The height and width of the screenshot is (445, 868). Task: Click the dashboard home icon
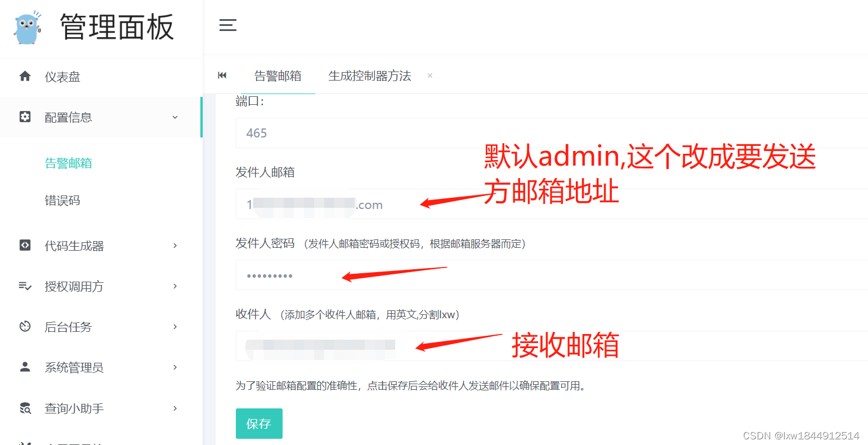25,76
